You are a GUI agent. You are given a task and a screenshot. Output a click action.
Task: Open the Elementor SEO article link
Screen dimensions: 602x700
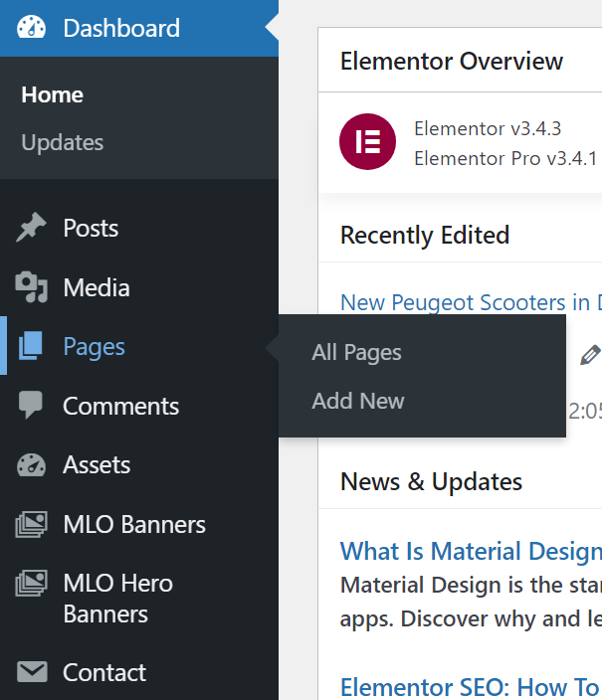coord(470,687)
